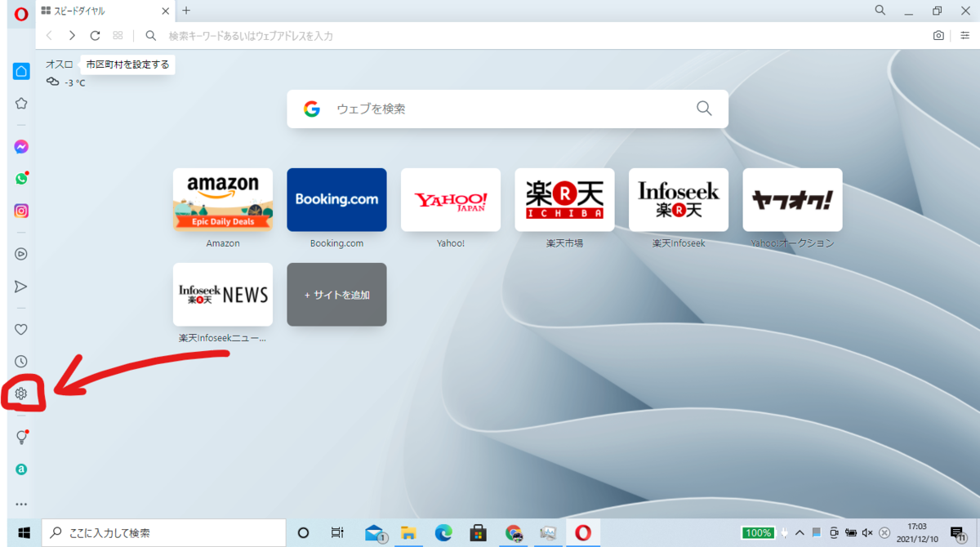Viewport: 980px width, 547px height.
Task: Open the Yahoo!オークション speed dial tile
Action: click(x=792, y=199)
